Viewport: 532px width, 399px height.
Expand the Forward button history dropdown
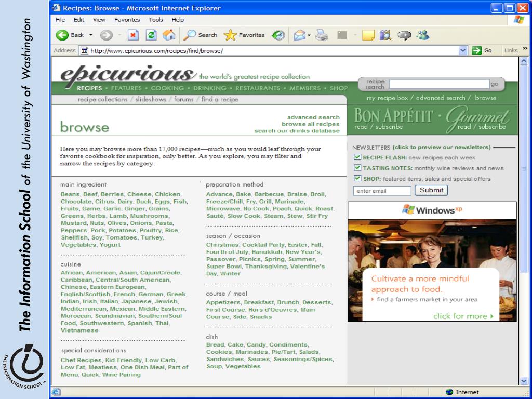pyautogui.click(x=119, y=35)
